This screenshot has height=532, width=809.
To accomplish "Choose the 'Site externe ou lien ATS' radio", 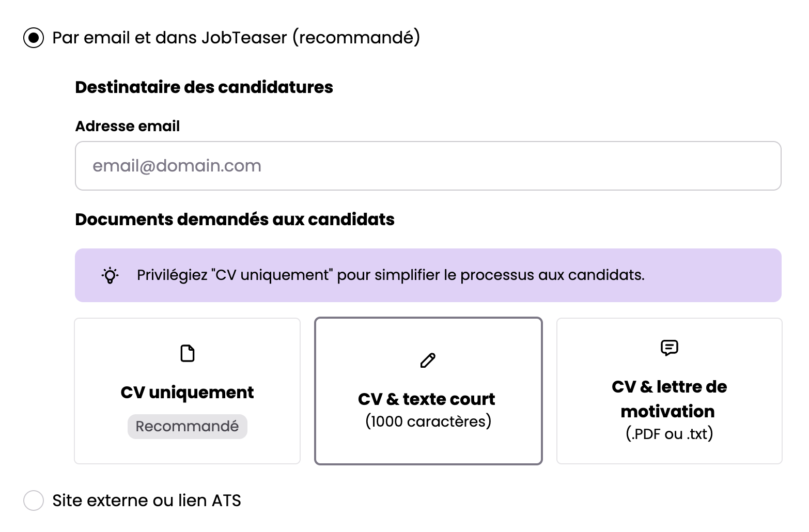I will (34, 500).
